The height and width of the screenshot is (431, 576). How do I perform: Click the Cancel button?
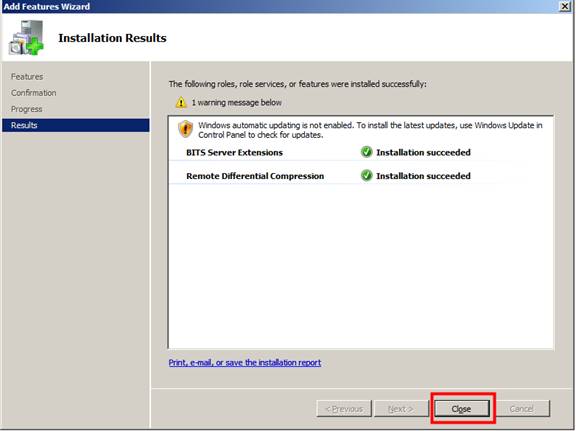tap(522, 409)
